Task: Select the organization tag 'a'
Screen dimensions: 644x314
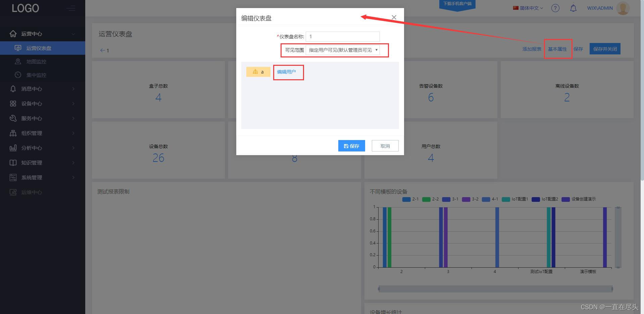Action: 258,72
